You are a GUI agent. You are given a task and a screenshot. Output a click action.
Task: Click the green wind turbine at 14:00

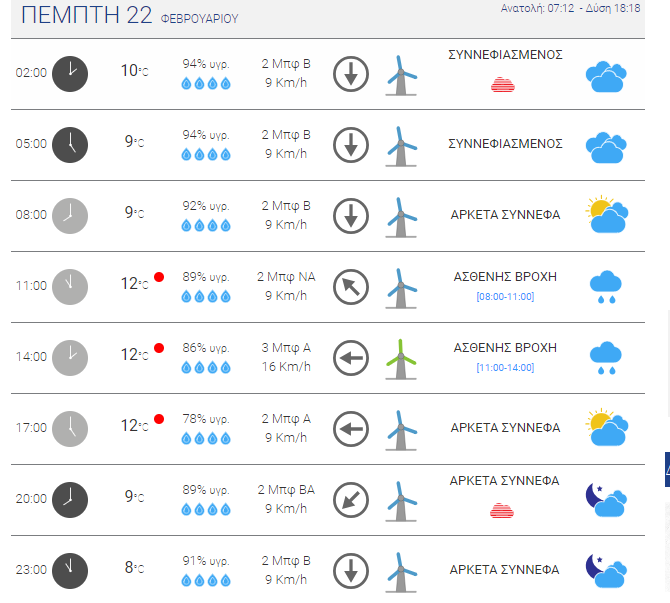[401, 359]
